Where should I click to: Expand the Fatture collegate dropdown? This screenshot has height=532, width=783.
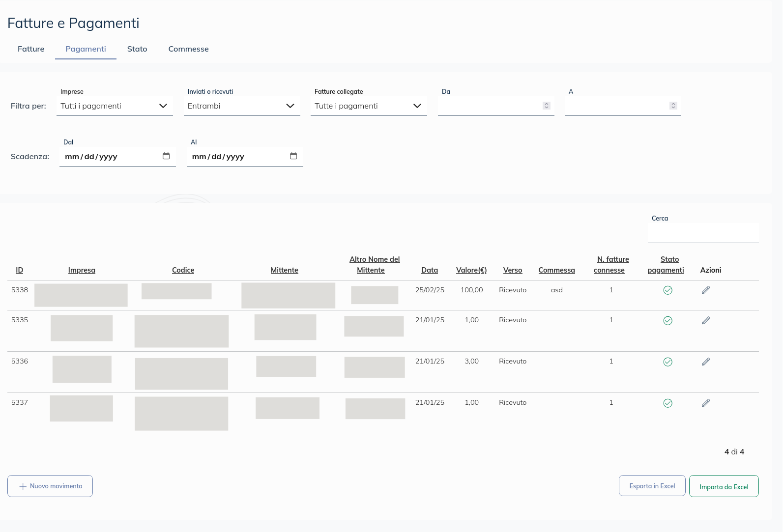[369, 106]
